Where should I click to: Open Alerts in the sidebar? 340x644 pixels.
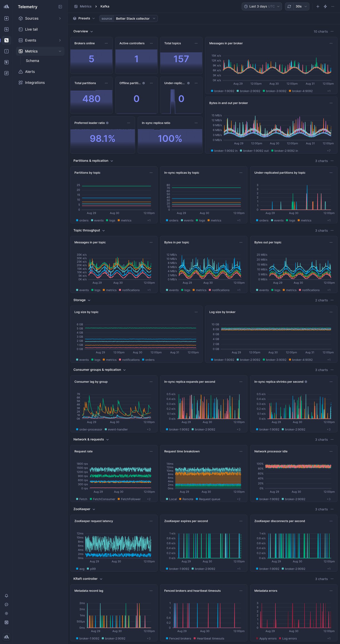coord(40,72)
